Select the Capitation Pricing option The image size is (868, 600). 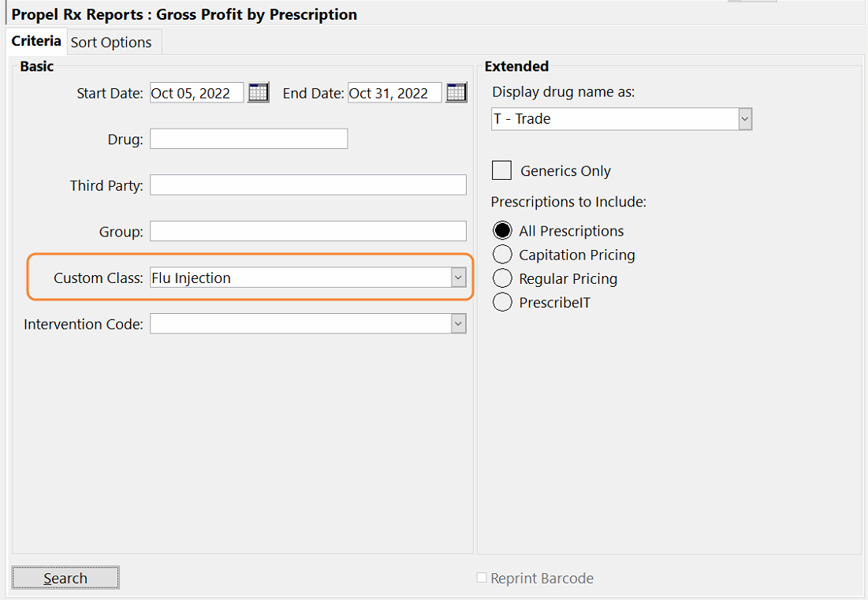pyautogui.click(x=502, y=255)
